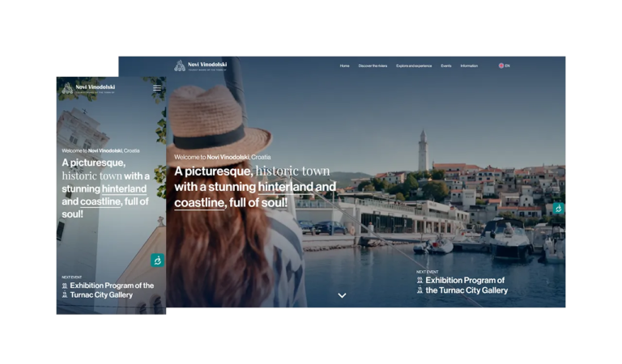Open Exhibition Program event link on desktop
Viewport: 622px width, 364px height.
(466, 285)
